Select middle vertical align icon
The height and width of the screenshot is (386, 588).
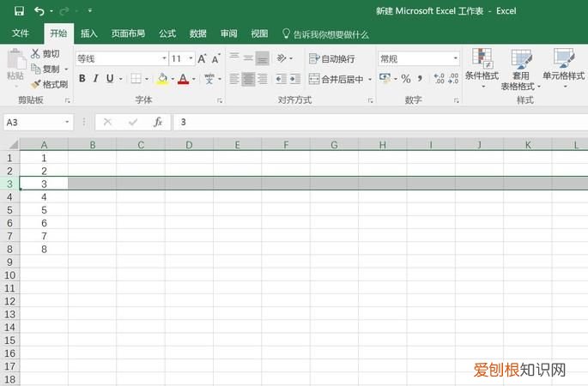248,58
